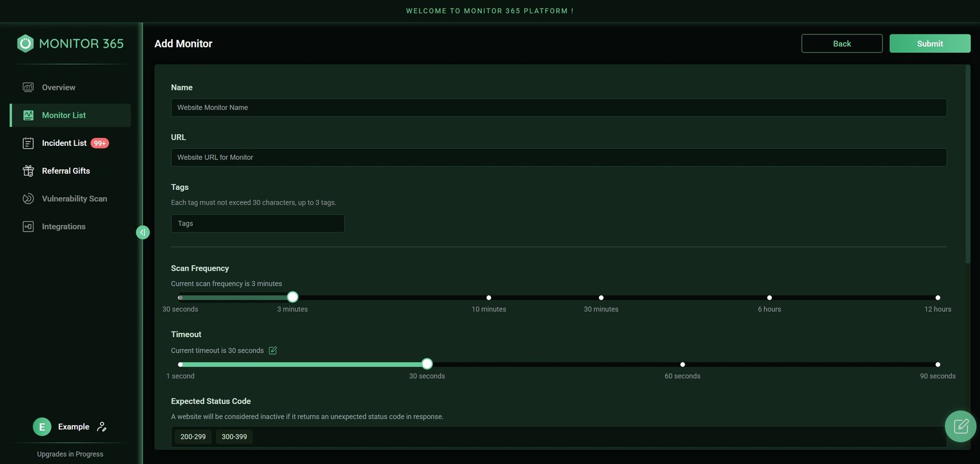Click the floating green feedback edit button
The width and height of the screenshot is (980, 464).
tap(960, 426)
